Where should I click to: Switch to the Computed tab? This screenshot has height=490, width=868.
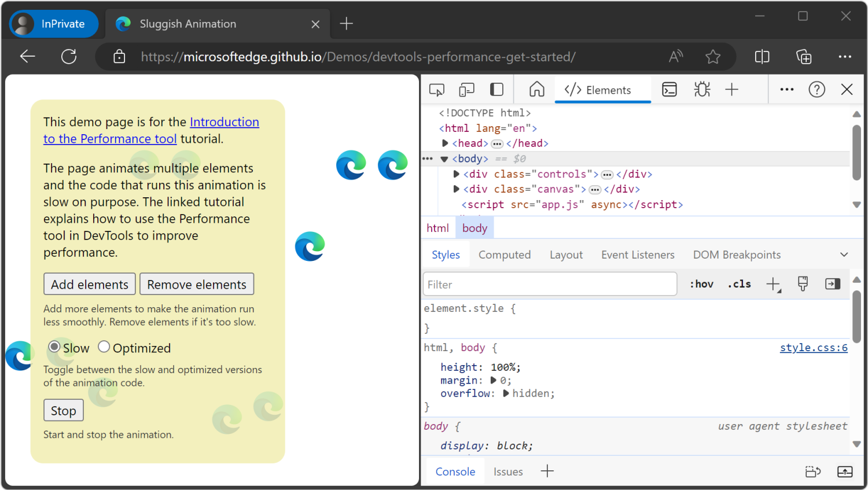(x=505, y=255)
